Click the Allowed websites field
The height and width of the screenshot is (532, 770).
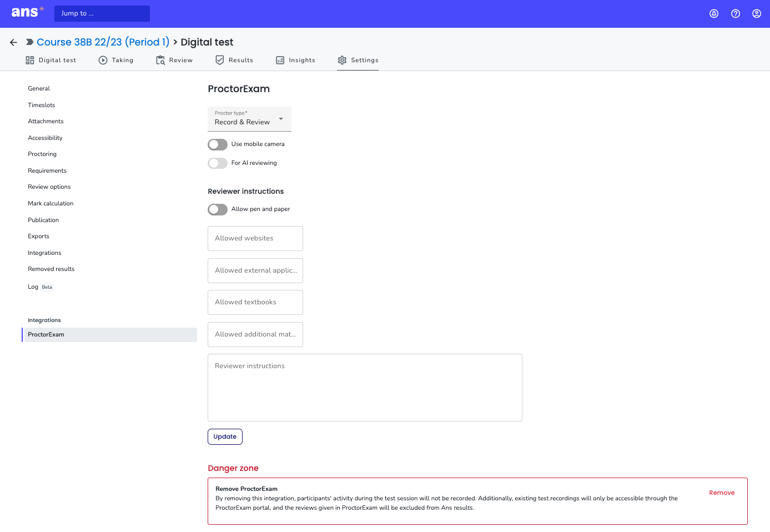255,238
